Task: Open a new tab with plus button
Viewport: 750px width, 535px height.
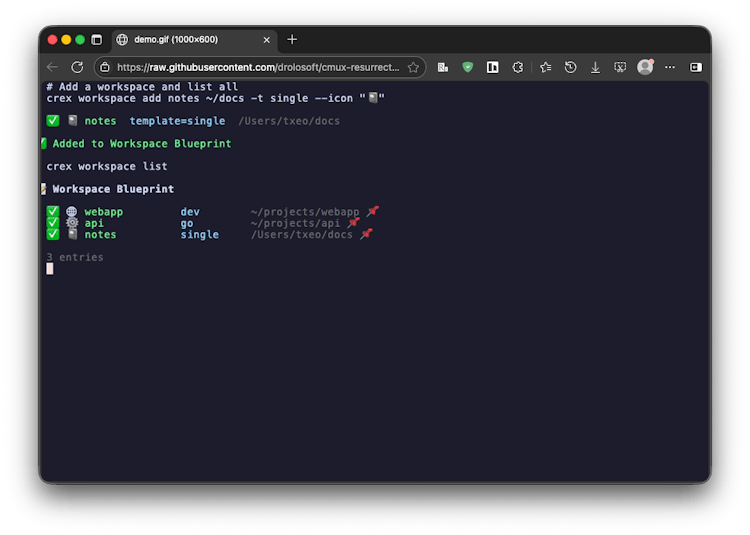Action: click(x=292, y=40)
